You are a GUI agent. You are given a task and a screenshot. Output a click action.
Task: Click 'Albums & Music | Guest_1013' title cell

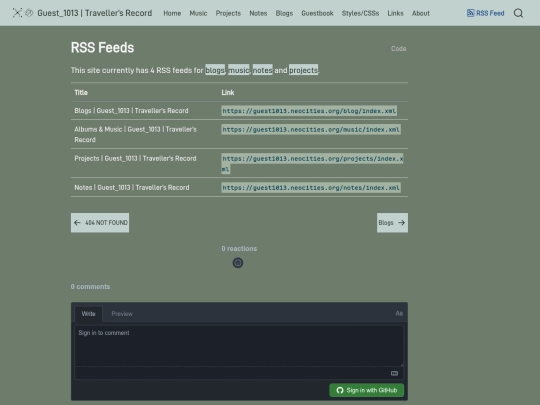(x=136, y=134)
